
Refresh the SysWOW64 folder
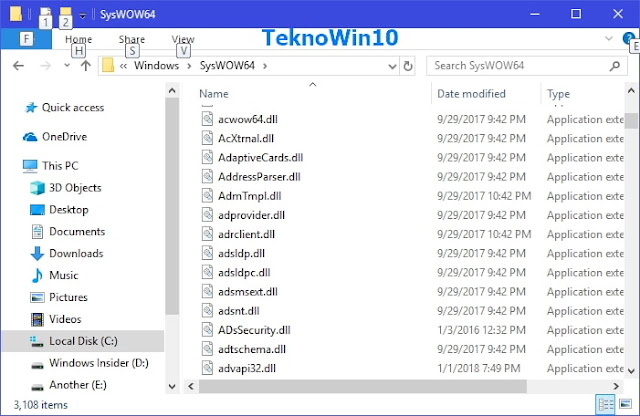[408, 66]
